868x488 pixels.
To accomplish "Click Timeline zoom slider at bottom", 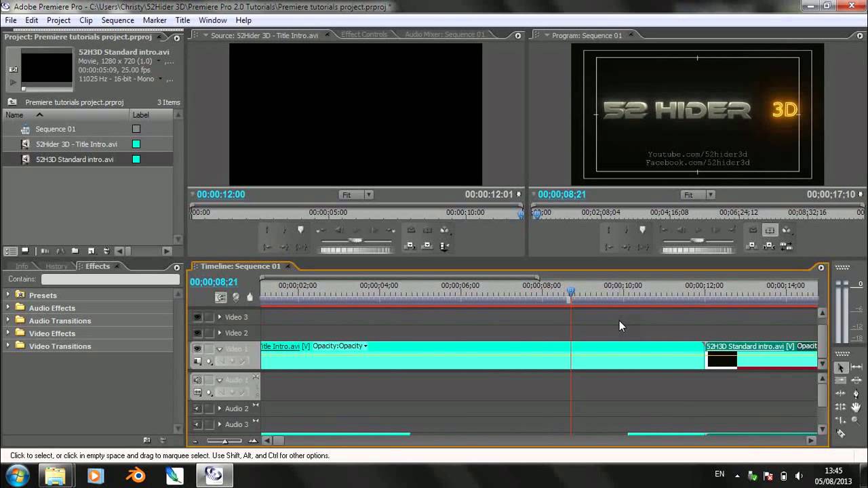I will pos(224,441).
